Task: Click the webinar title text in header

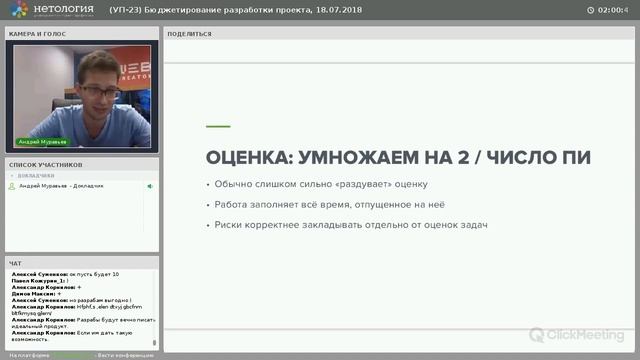Action: point(236,10)
